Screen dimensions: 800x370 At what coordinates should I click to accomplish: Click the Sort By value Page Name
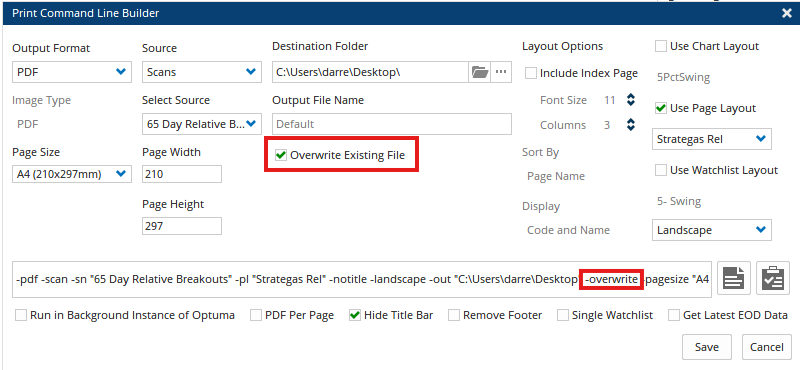click(556, 176)
